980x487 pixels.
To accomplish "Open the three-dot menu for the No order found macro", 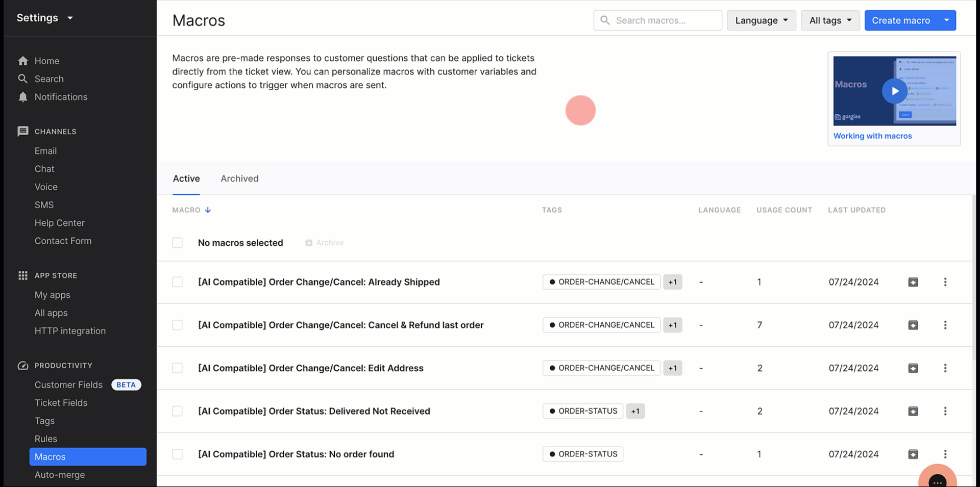I will 945,453.
